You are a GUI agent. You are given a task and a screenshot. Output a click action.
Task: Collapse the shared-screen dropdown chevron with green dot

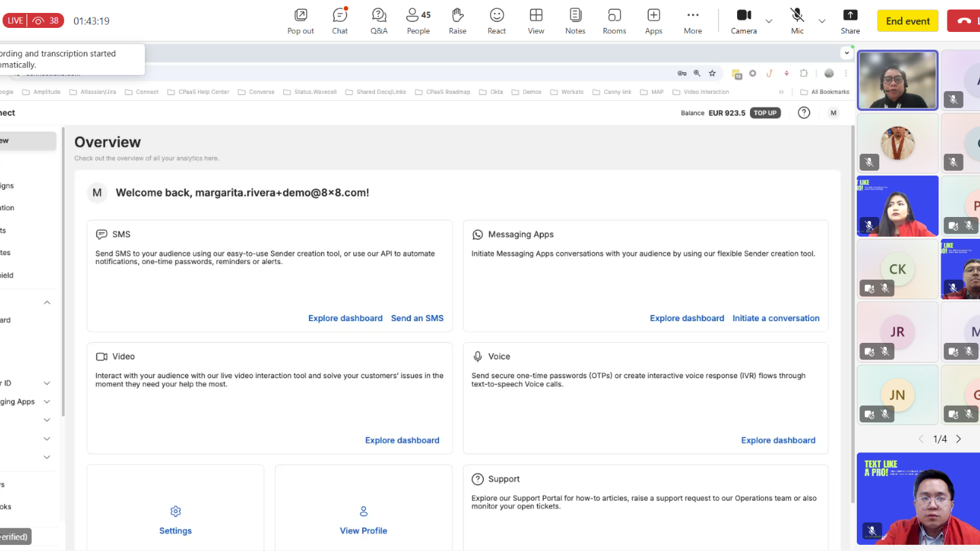click(847, 52)
